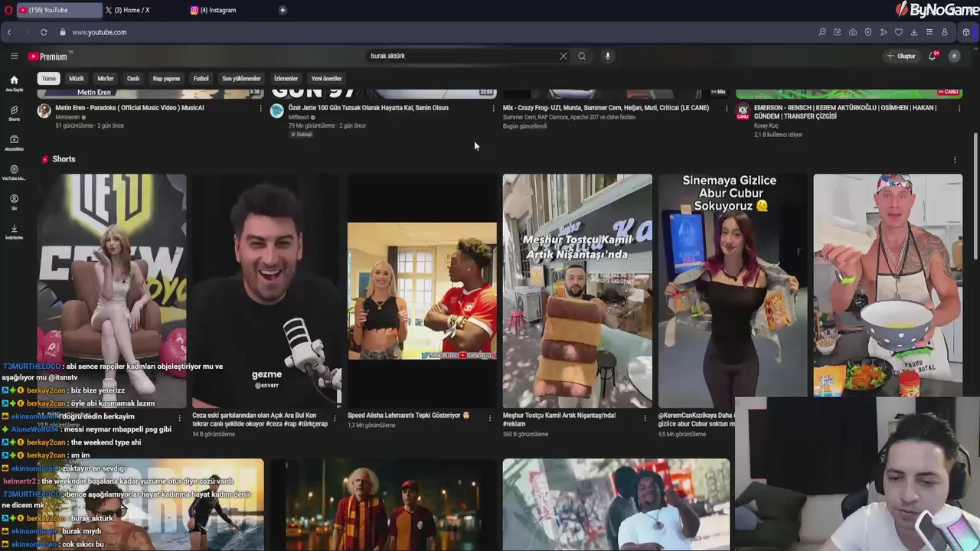Open Shorts from the left sidebar
Screen dimensions: 980x551
click(x=14, y=113)
